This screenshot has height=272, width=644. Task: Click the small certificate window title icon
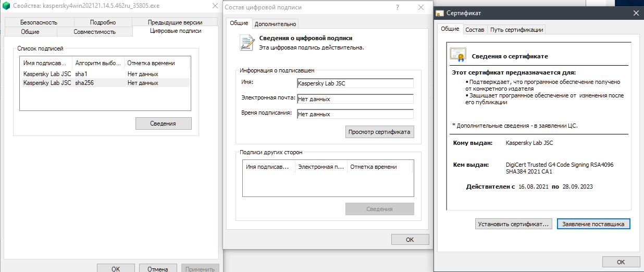click(x=440, y=13)
